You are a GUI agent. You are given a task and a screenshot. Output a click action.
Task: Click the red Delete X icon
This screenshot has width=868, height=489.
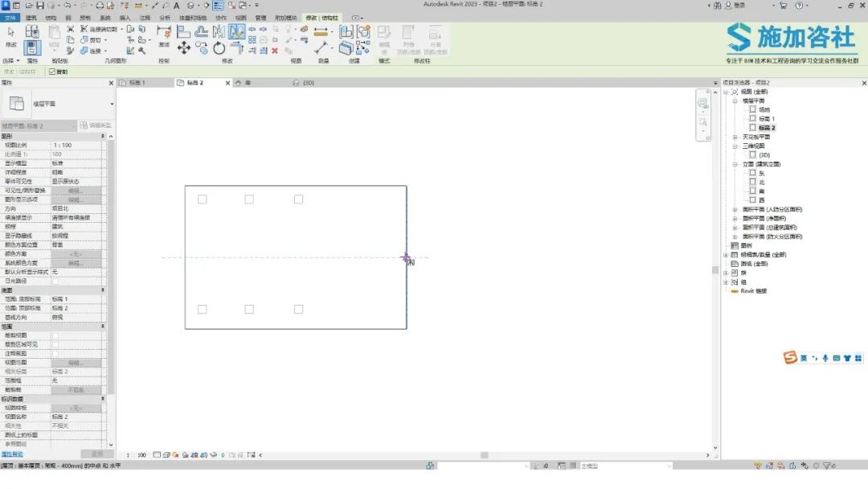[275, 51]
